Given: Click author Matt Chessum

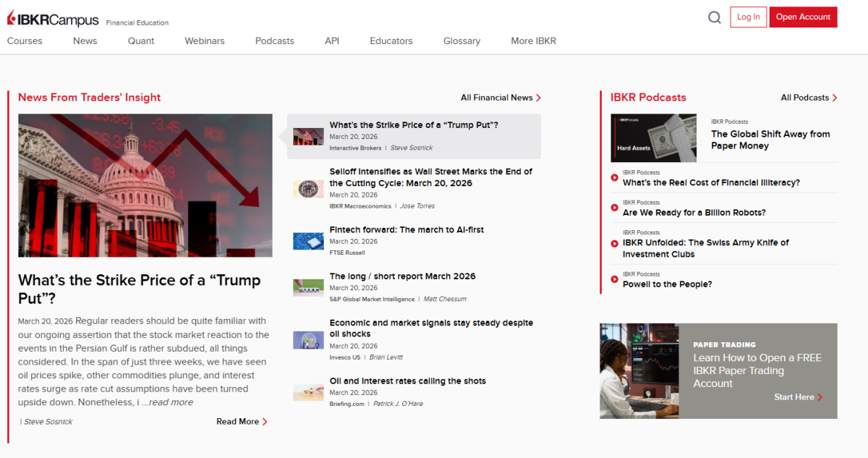Looking at the screenshot, I should tap(445, 300).
